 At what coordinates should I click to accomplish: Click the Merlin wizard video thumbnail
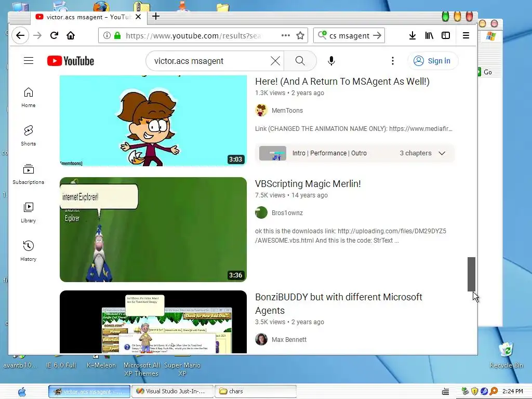pos(153,229)
